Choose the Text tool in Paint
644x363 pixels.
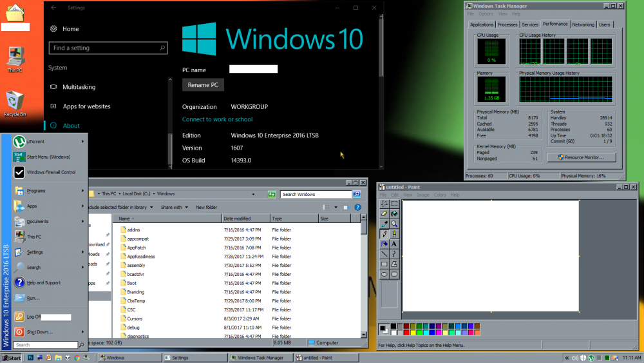[394, 244]
